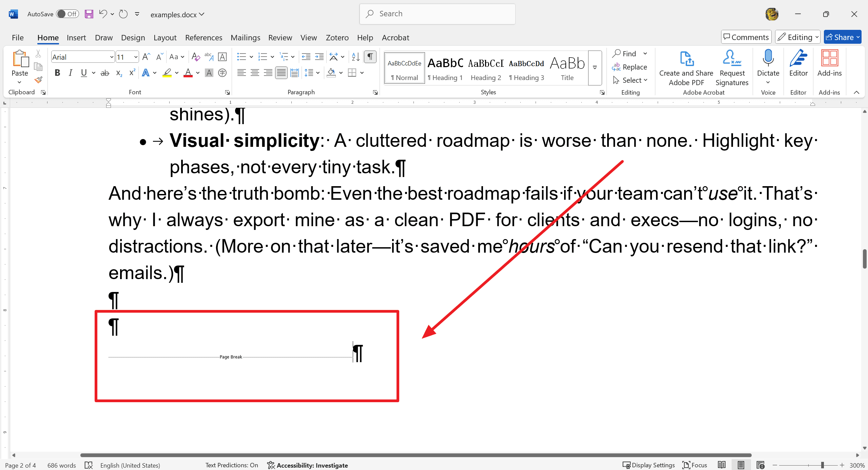Image resolution: width=868 pixels, height=470 pixels.
Task: Click Accessibility: Investigate in status bar
Action: [308, 465]
